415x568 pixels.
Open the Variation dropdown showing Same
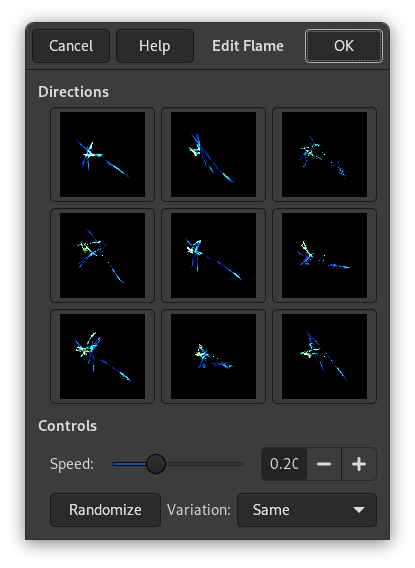307,510
